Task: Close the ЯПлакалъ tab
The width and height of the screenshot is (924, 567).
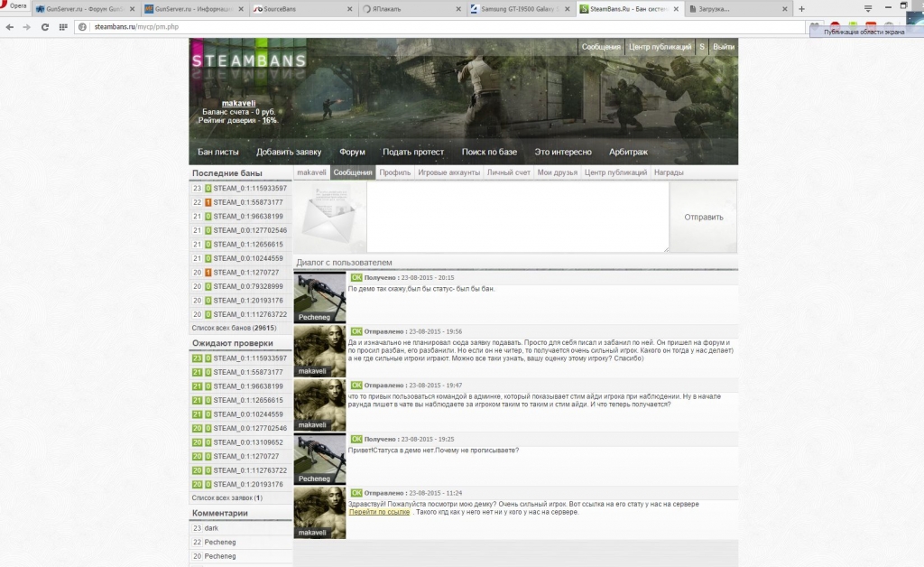Action: pos(458,9)
